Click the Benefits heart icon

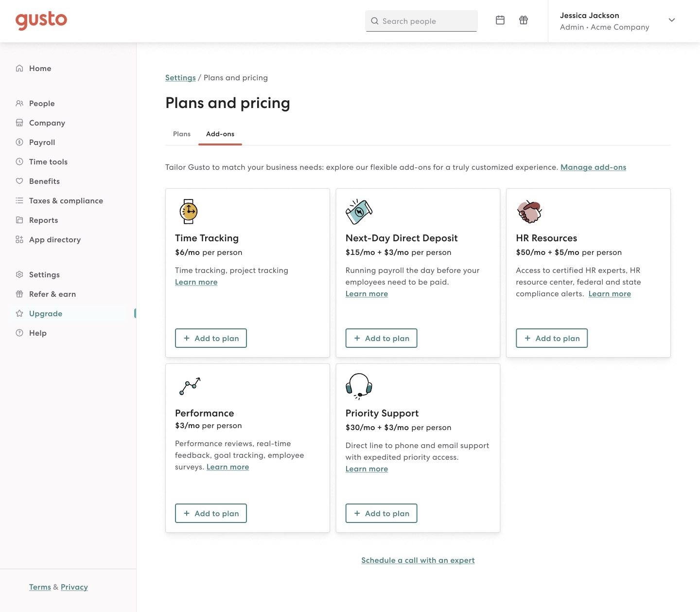point(19,181)
